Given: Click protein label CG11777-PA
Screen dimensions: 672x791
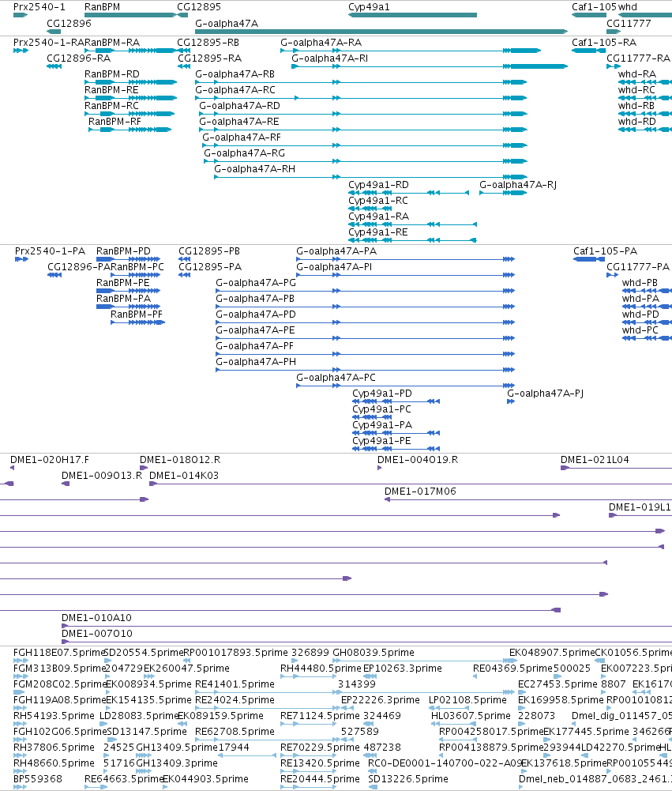Looking at the screenshot, I should pos(638,267).
